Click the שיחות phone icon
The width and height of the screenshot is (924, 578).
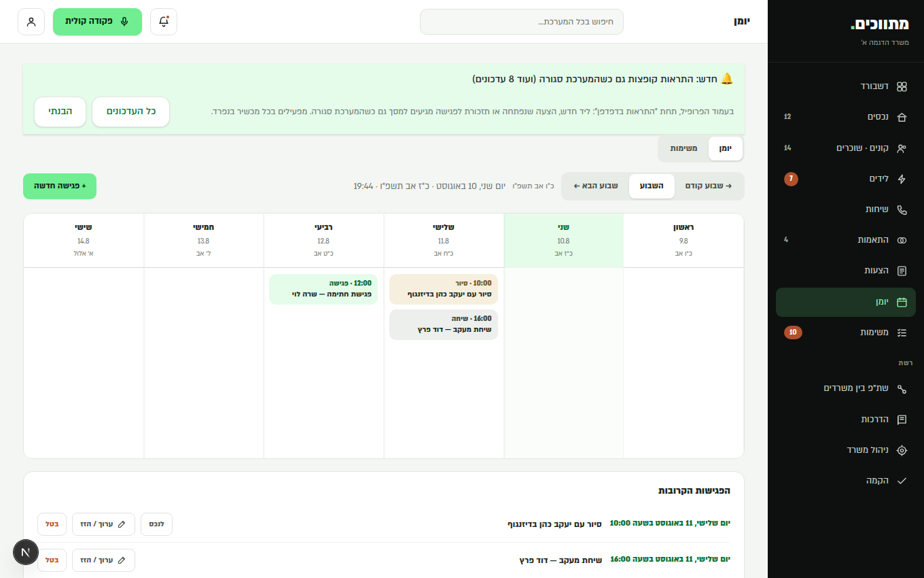pyautogui.click(x=902, y=209)
